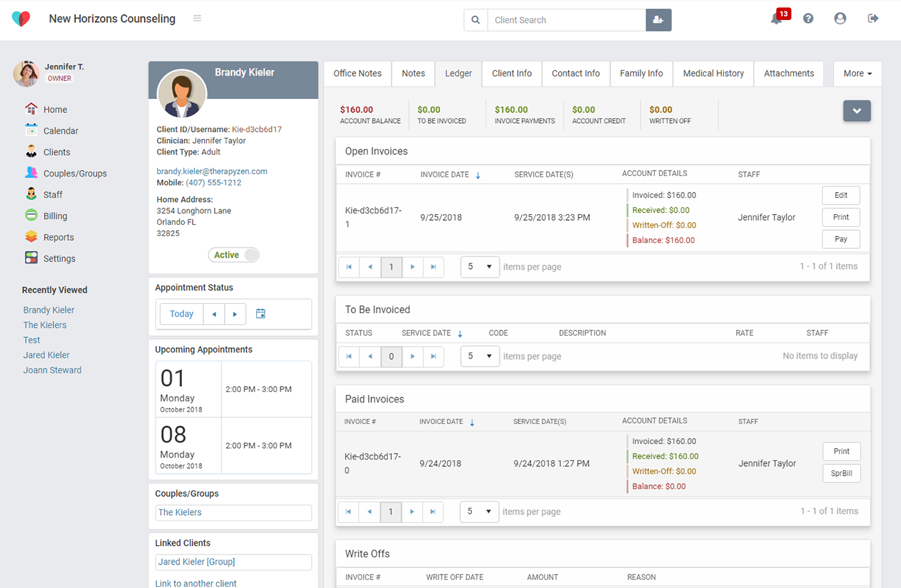Click the logout icon in header

pos(873,19)
